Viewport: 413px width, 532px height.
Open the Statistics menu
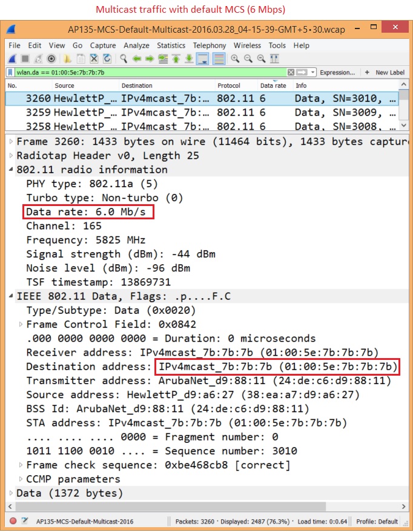pyautogui.click(x=171, y=45)
